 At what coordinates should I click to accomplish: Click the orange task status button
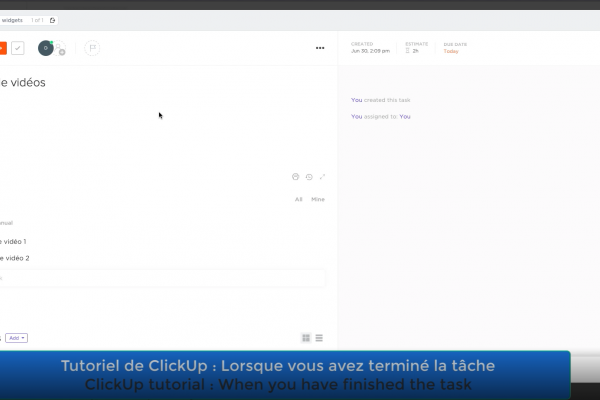[x=3, y=48]
